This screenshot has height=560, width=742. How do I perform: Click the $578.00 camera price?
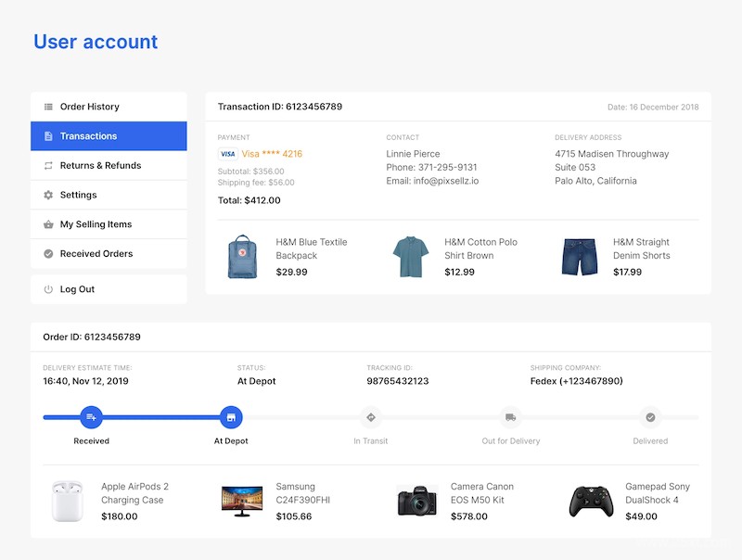[469, 516]
